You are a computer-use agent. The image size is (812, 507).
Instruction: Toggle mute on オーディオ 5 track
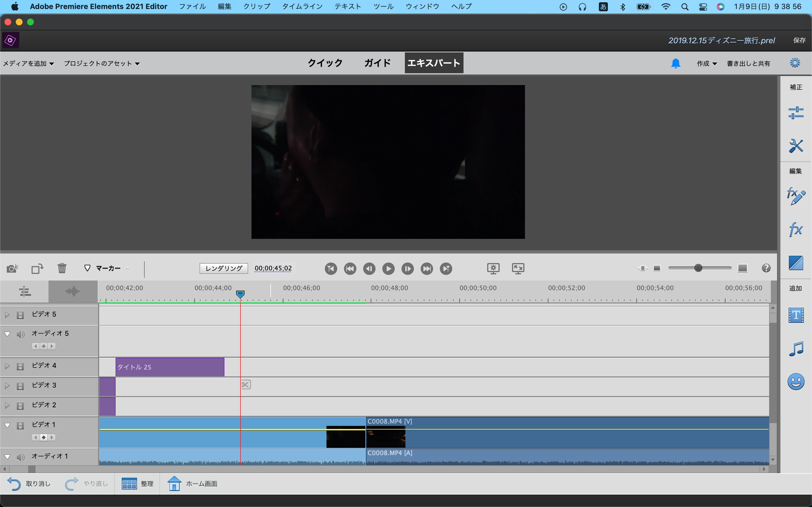click(21, 334)
